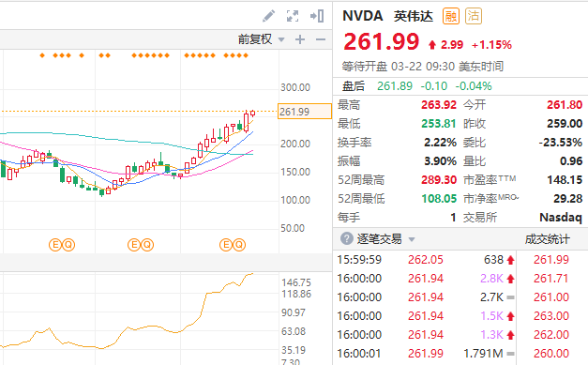Click the 沽 short-selling badge

point(474,16)
